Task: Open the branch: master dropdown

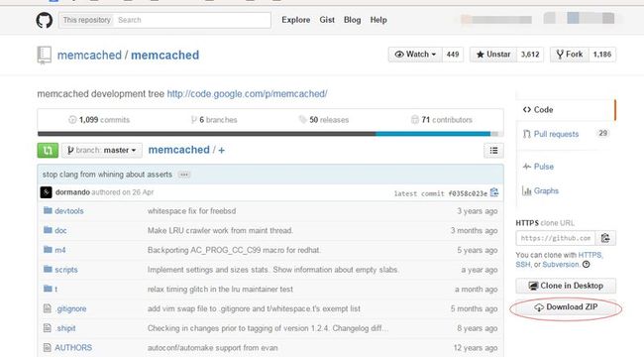Action: coord(102,150)
